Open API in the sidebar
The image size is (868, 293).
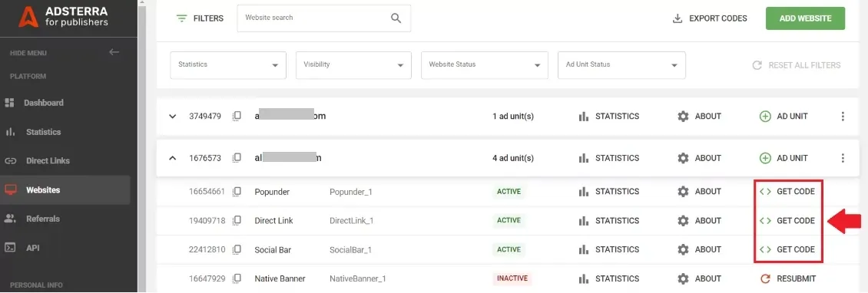point(33,249)
